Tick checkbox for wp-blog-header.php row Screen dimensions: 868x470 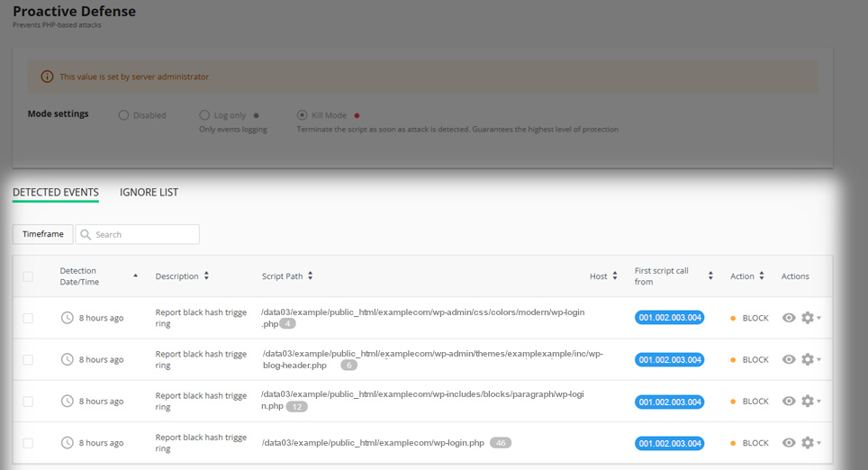28,360
